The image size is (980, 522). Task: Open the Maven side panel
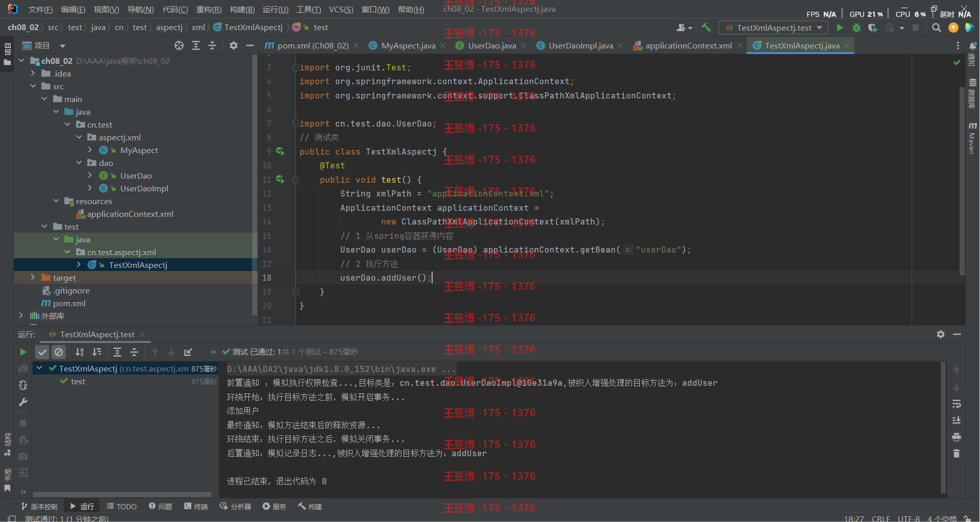click(972, 138)
